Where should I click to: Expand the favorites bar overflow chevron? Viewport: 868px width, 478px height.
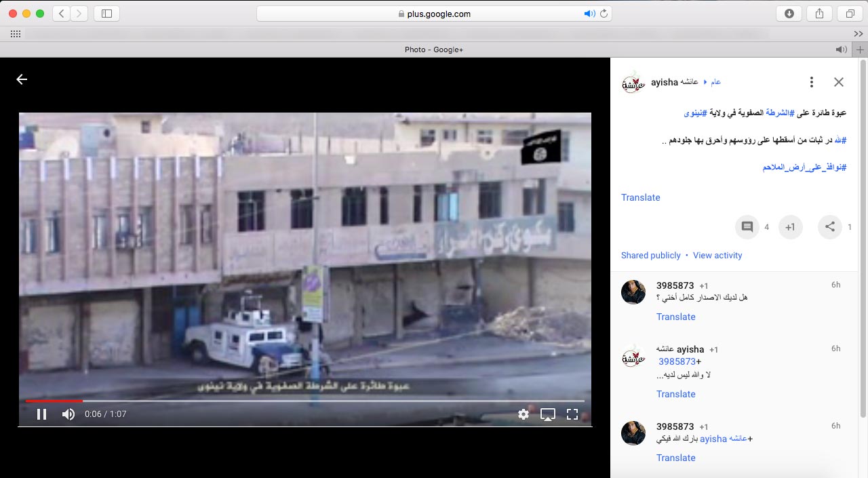(x=858, y=33)
